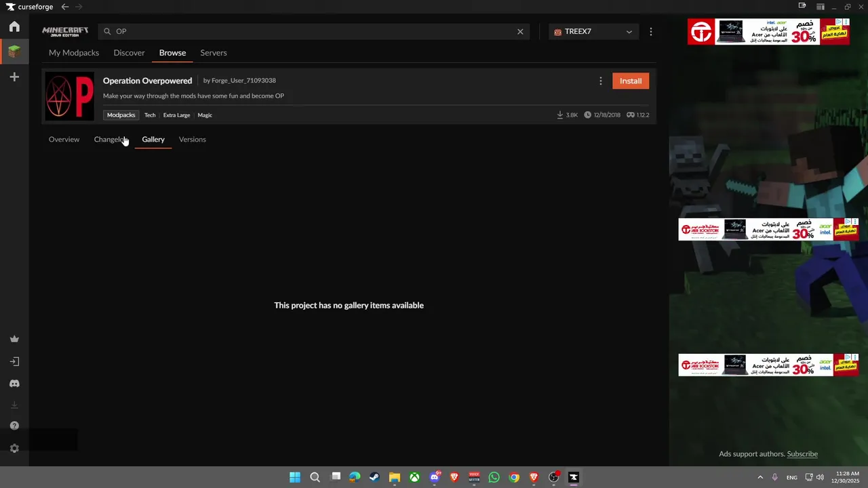
Task: Open the ENG language switcher
Action: [x=791, y=478]
